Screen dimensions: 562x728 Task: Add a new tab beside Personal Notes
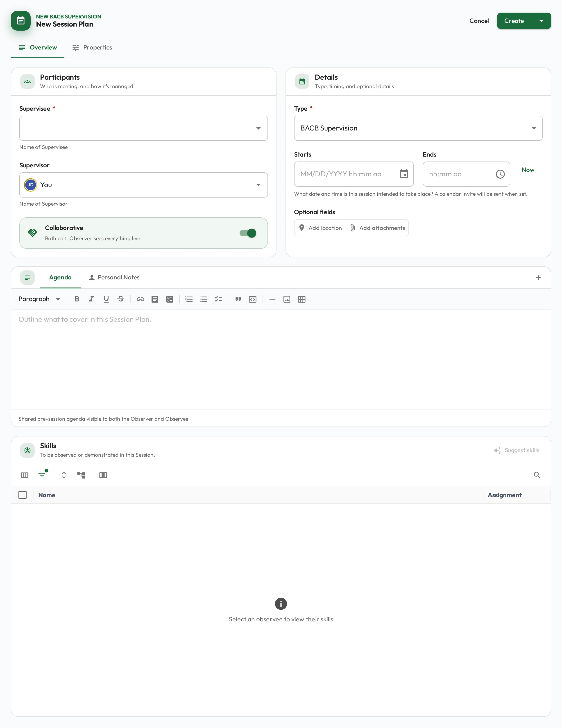538,278
